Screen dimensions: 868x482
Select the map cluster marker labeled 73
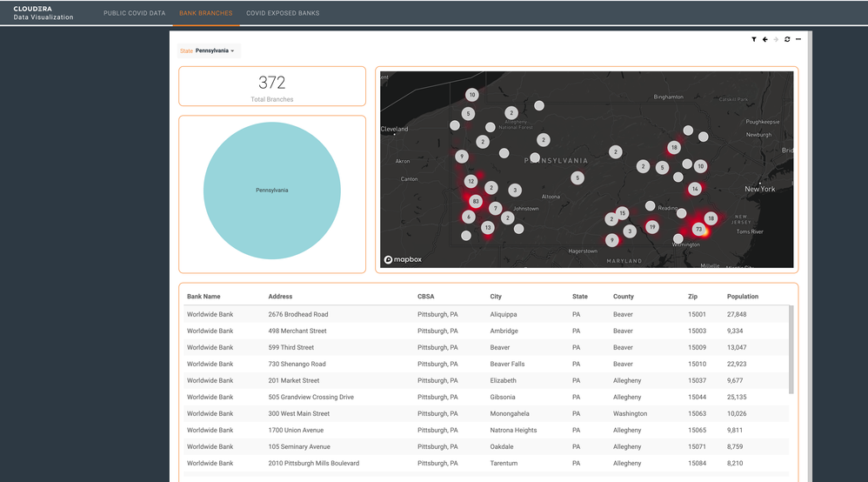698,229
